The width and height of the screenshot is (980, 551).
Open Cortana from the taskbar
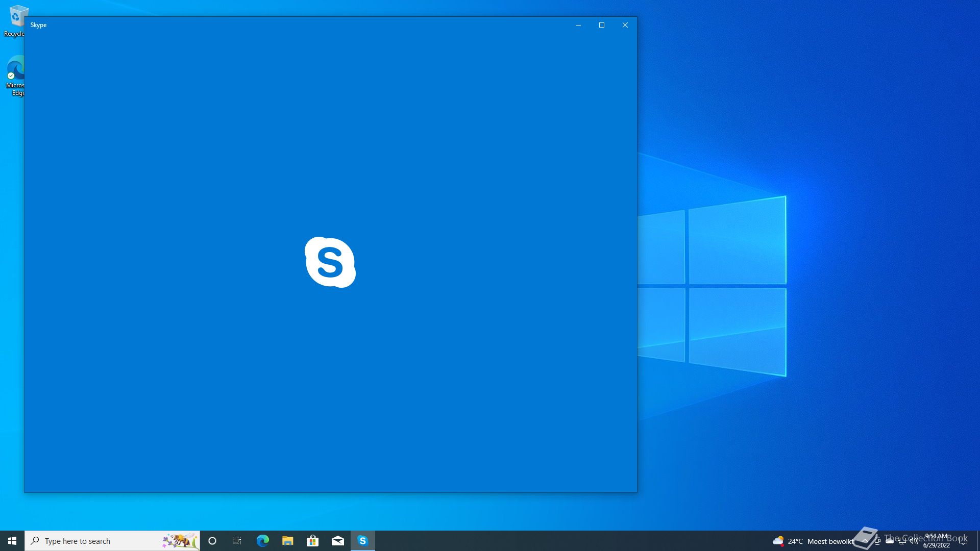point(212,541)
